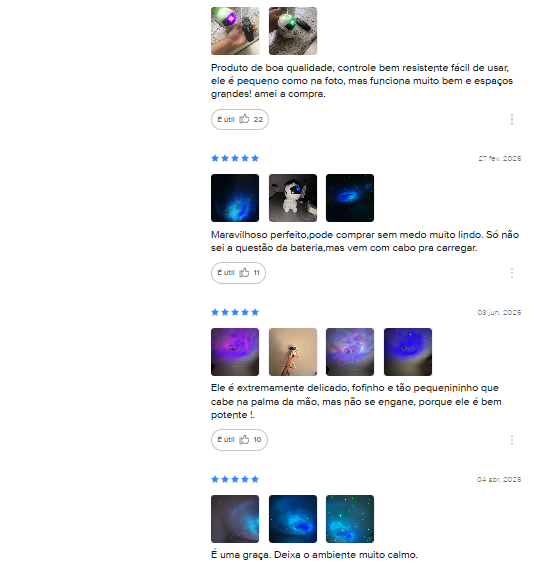Click thumbs-up icon on review with 10 likes
This screenshot has width=537, height=565.
[244, 439]
